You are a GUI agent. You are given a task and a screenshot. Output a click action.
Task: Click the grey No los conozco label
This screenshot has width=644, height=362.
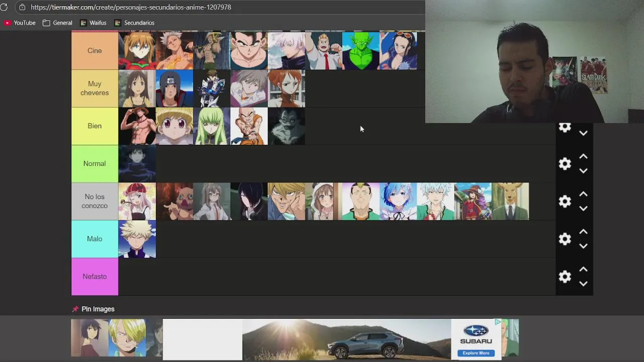click(x=95, y=201)
